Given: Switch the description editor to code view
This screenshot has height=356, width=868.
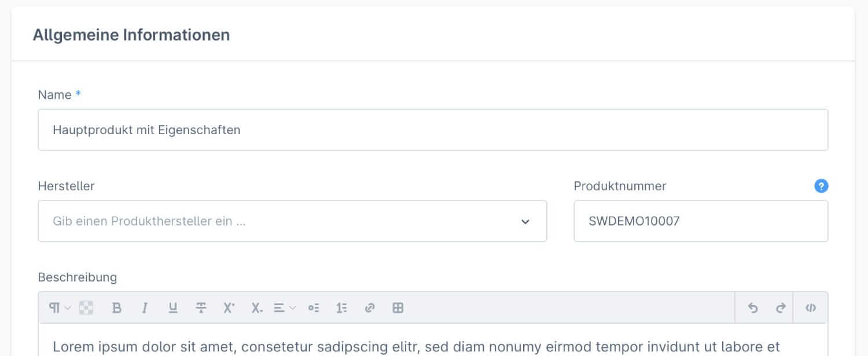Looking at the screenshot, I should click(810, 307).
